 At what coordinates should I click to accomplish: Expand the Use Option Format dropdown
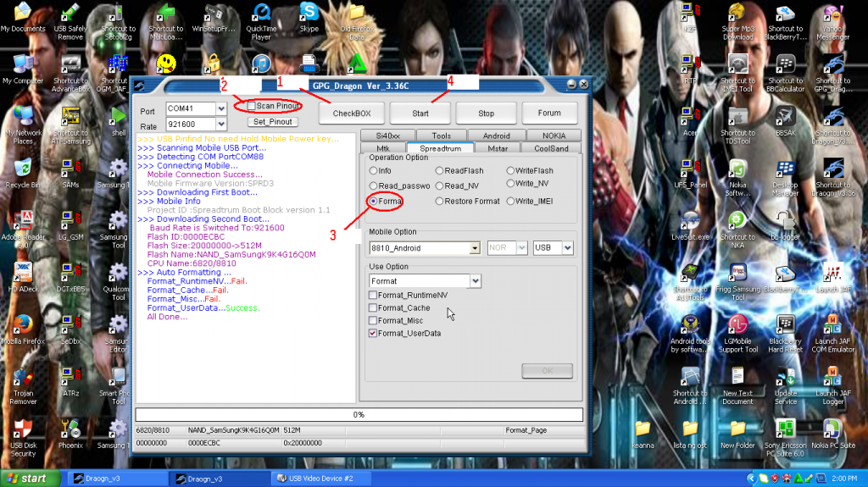coord(475,281)
